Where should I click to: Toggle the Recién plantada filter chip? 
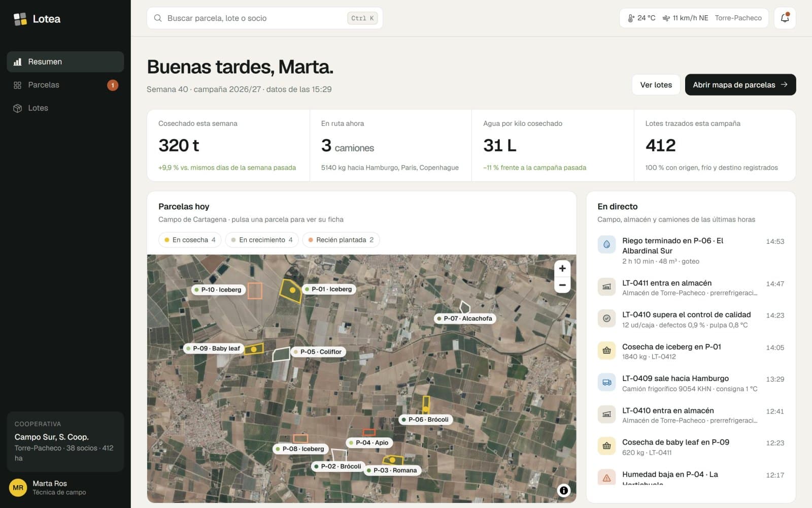[341, 240]
